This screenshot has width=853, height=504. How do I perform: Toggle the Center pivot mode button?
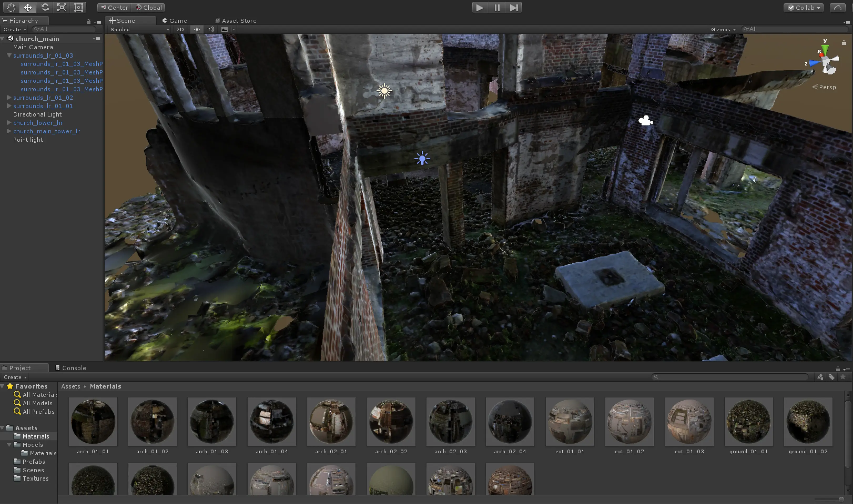tap(114, 7)
